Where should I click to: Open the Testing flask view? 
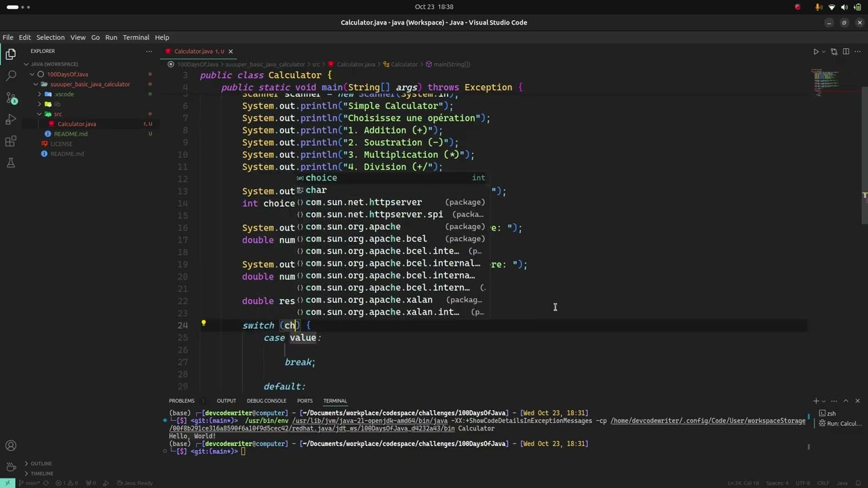click(11, 163)
